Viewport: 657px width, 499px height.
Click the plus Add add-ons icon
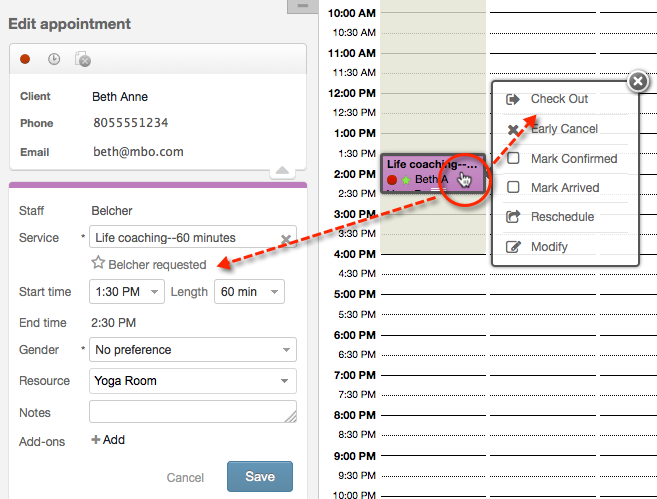[97, 440]
